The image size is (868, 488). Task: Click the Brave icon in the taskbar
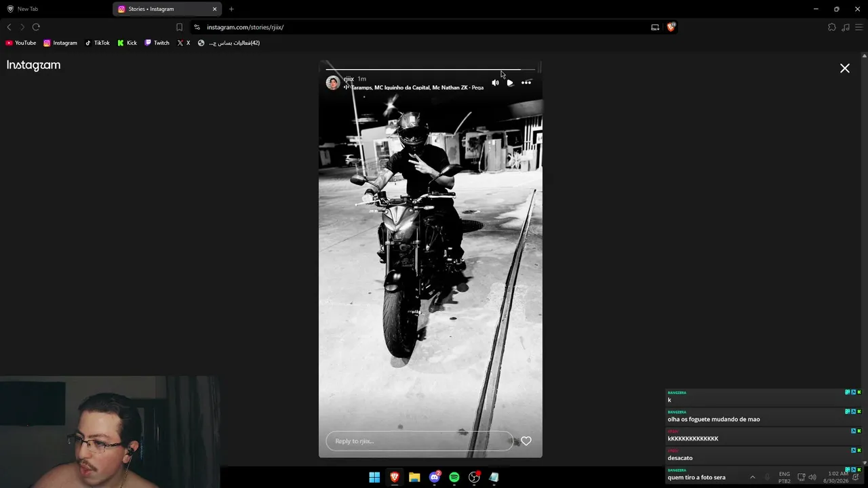[x=394, y=477]
